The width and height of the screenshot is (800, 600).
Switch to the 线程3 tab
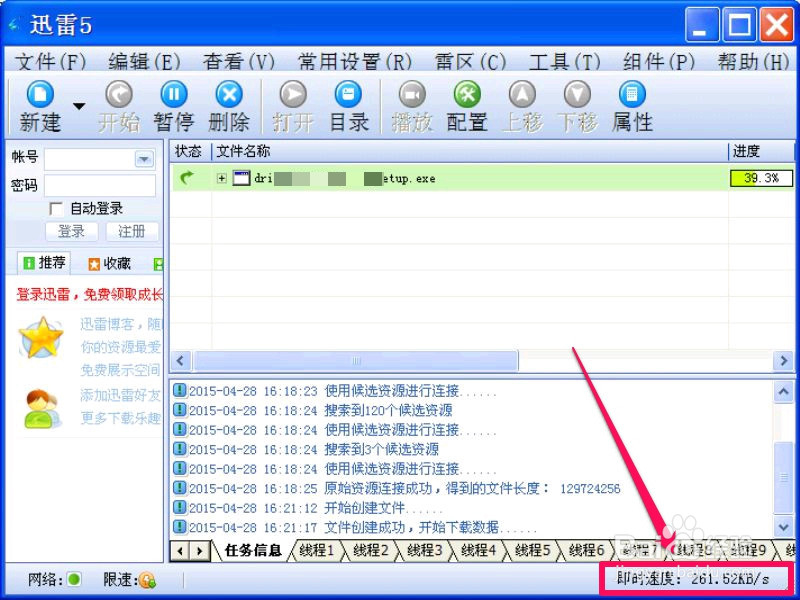point(424,551)
